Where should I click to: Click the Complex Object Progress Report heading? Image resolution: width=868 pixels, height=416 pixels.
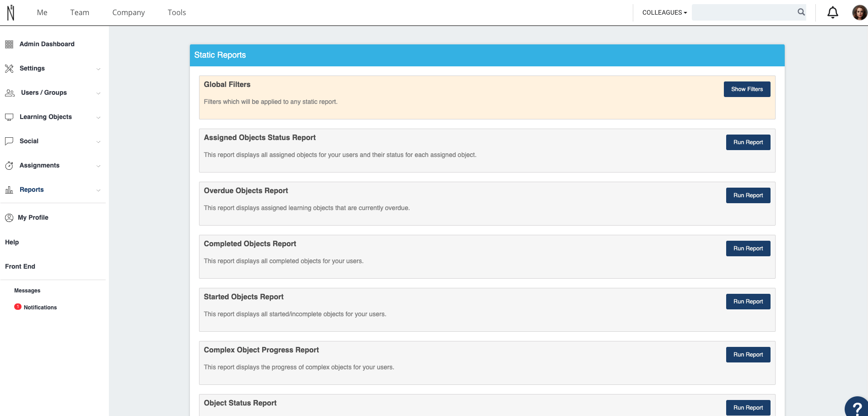click(261, 350)
